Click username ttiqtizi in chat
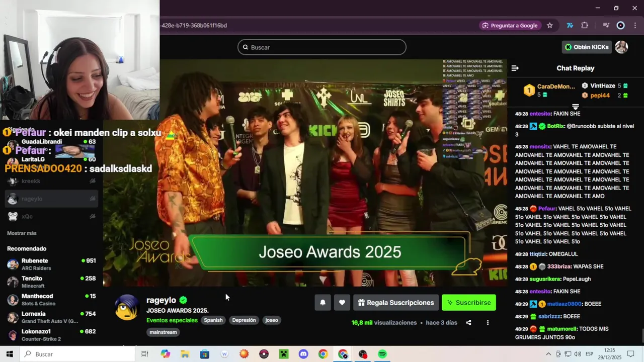 click(x=538, y=254)
